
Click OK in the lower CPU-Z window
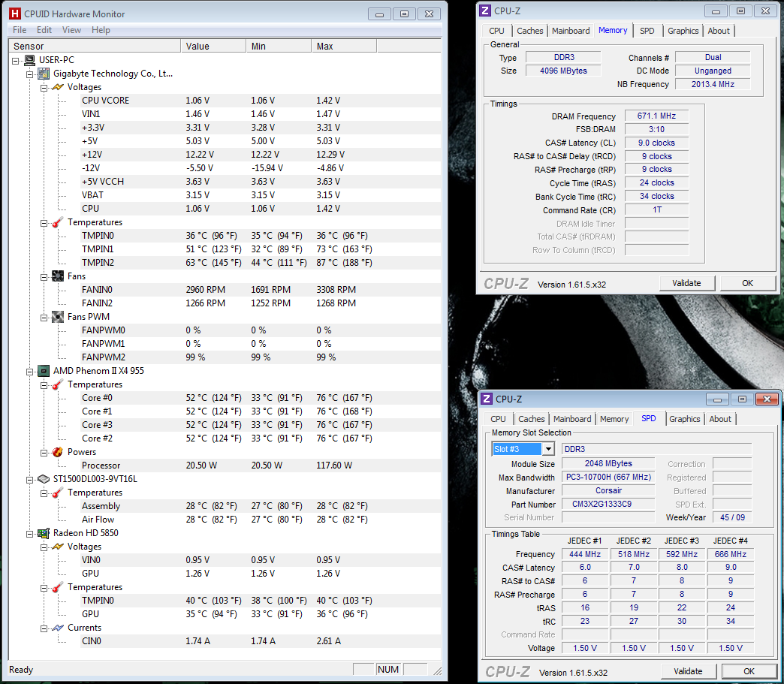[x=749, y=671]
